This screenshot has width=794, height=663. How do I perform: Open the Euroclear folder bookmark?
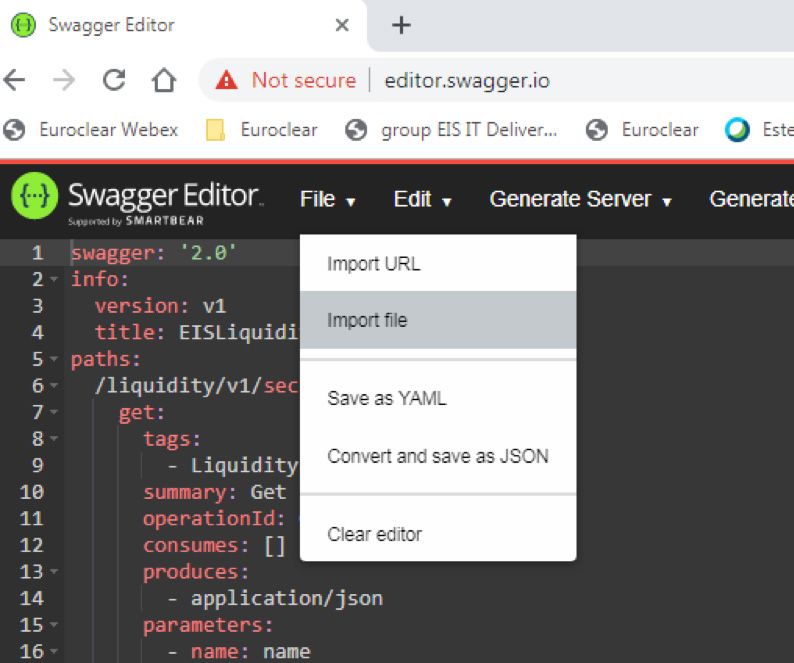point(261,130)
